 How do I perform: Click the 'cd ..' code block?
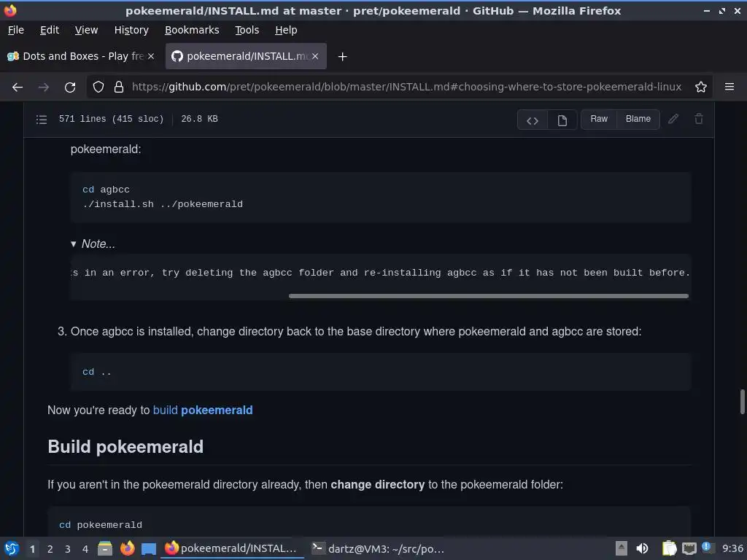click(x=381, y=372)
